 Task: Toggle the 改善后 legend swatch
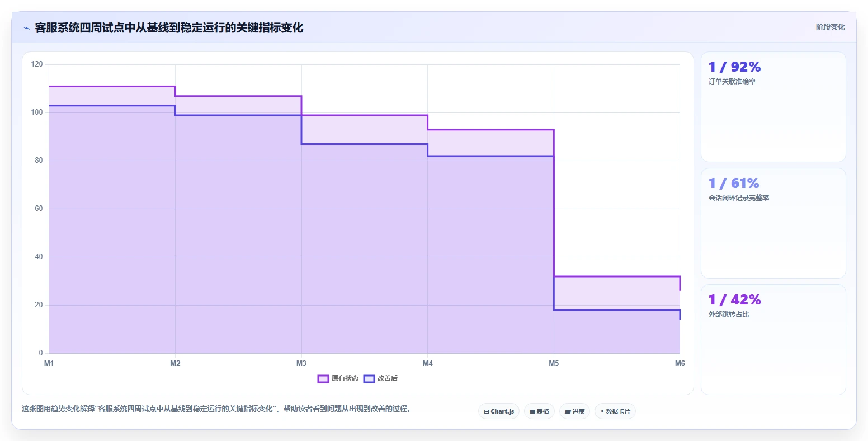369,379
